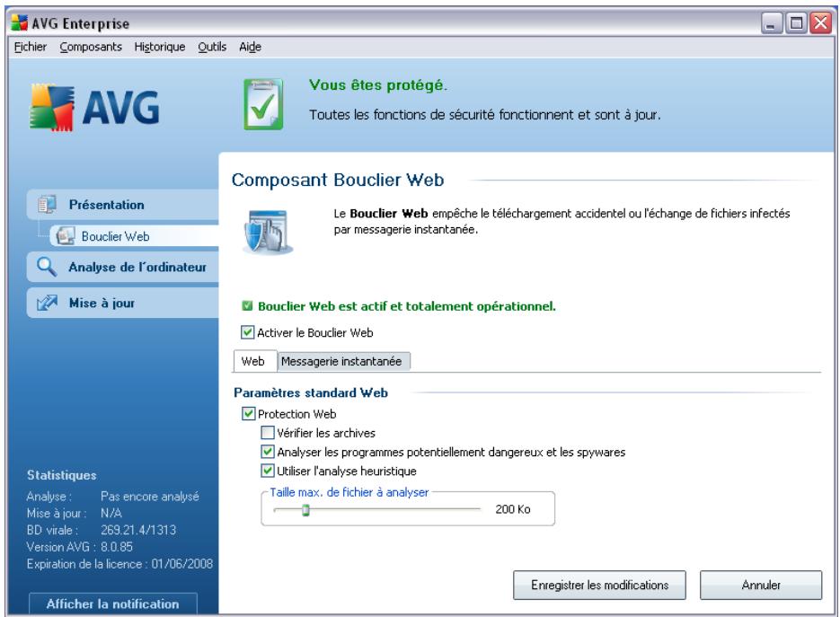
Task: Click the Enregistrer les modifications button
Action: [599, 585]
